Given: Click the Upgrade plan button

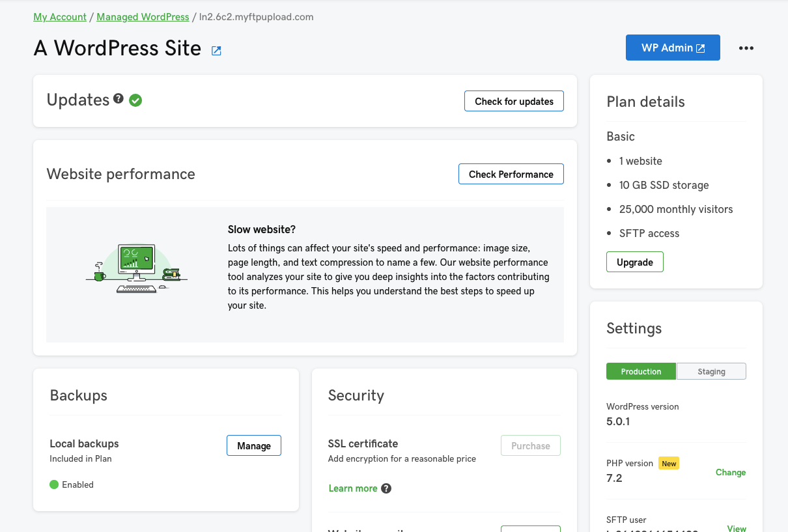Looking at the screenshot, I should [635, 262].
